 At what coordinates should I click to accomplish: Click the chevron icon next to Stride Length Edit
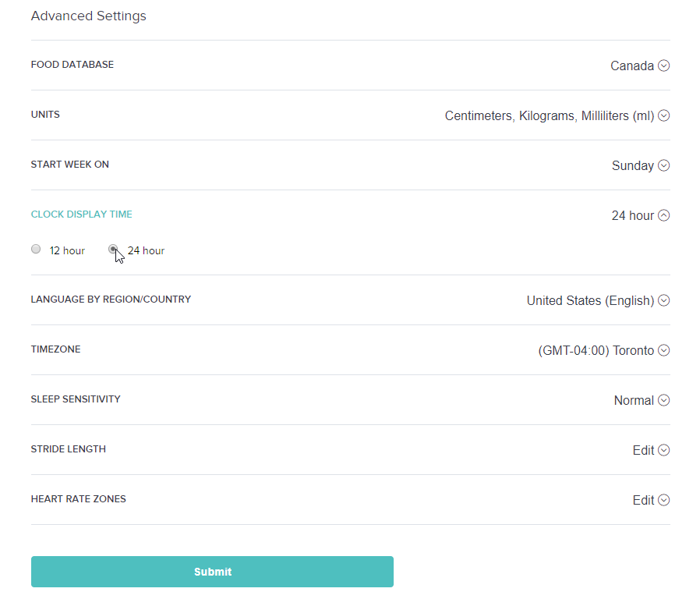(663, 450)
